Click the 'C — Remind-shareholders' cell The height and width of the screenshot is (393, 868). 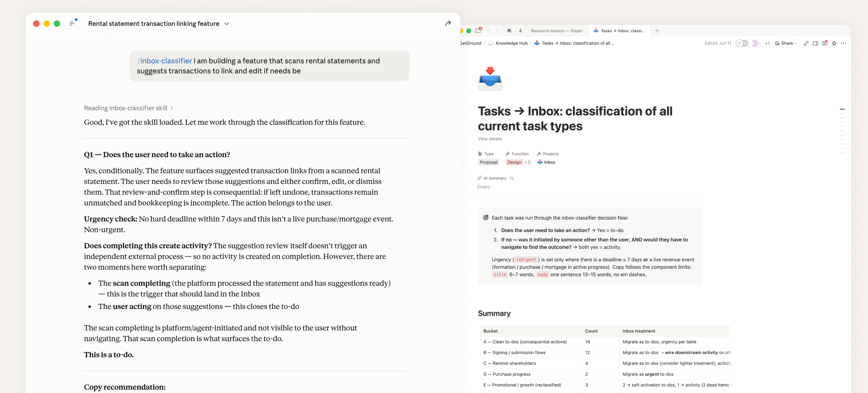click(531, 364)
